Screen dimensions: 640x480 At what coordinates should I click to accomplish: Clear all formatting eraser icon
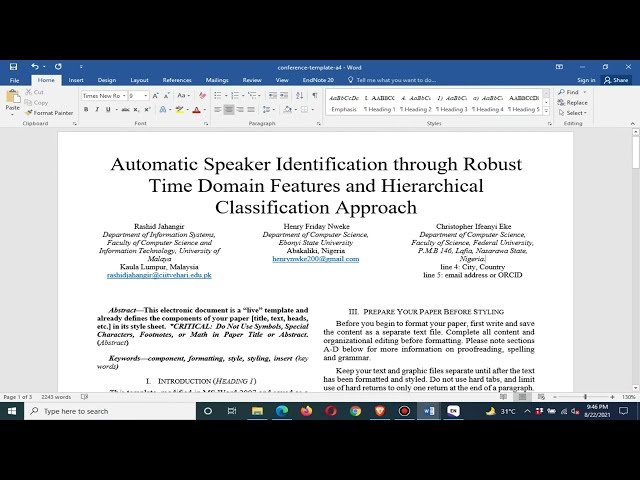(202, 96)
